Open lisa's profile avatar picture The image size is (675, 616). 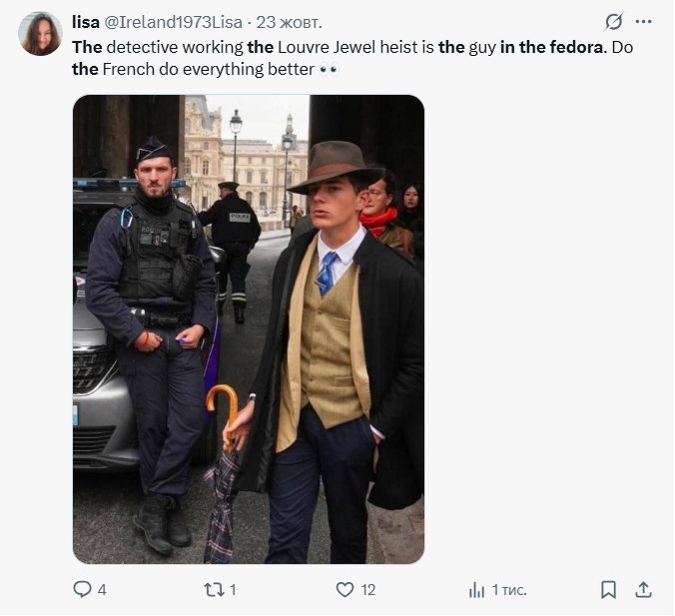click(x=40, y=34)
